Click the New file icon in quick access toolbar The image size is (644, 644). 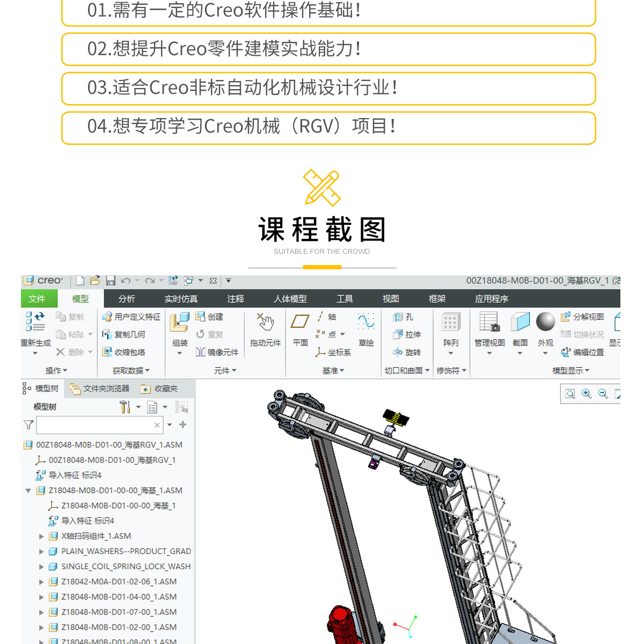(80, 281)
